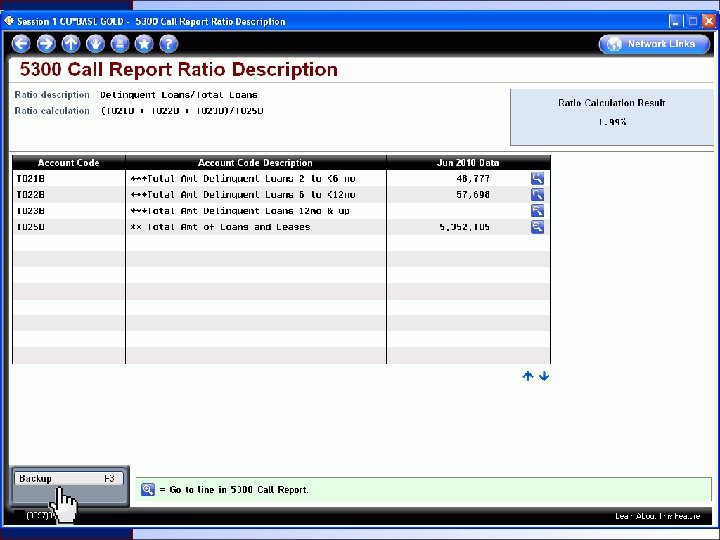Click the ratio description Delinquent Loans/Total Loans text
Image resolution: width=720 pixels, height=540 pixels.
pyautogui.click(x=179, y=95)
